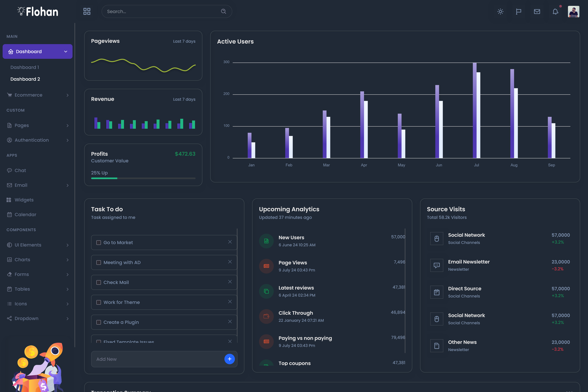Mark Work for Theme as done
The height and width of the screenshot is (392, 588).
pyautogui.click(x=99, y=302)
